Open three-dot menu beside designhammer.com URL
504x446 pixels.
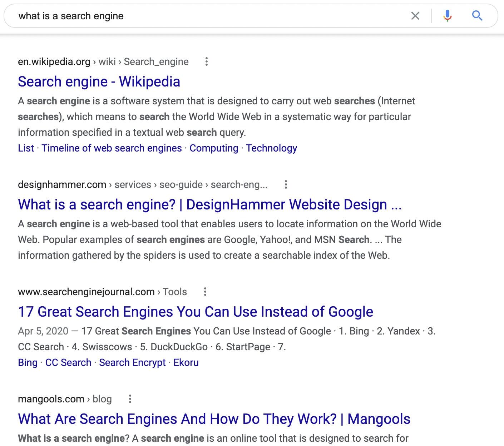click(286, 184)
